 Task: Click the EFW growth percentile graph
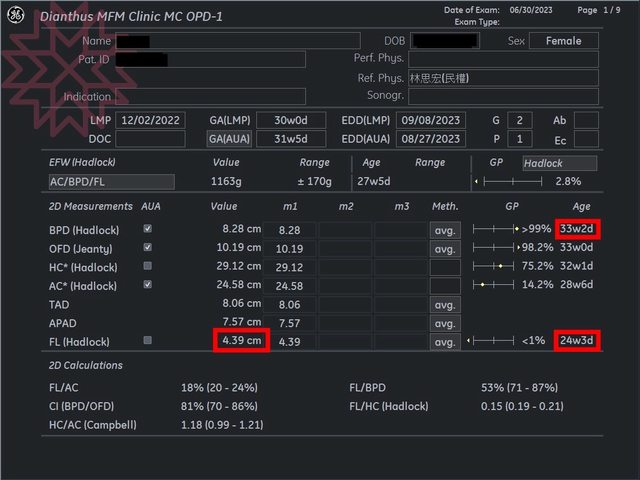[x=508, y=181]
